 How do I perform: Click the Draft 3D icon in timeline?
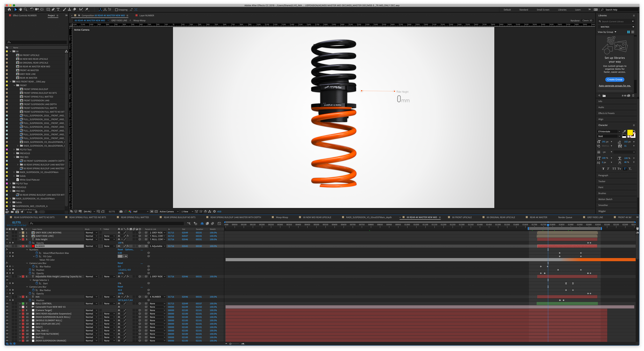coord(195,223)
